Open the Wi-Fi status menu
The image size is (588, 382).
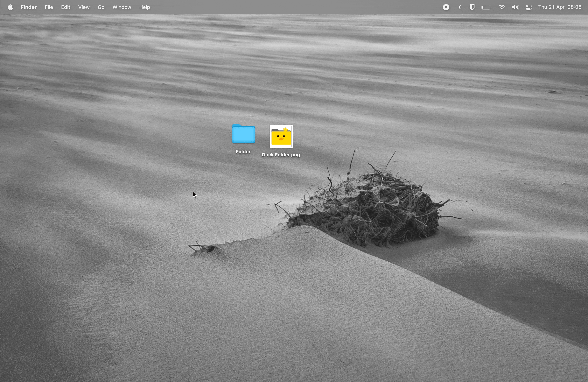501,7
